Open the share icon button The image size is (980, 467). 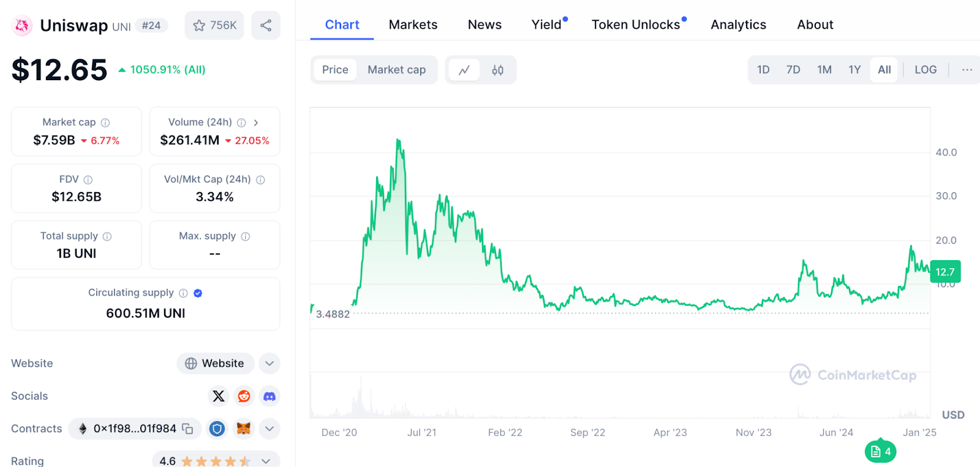pyautogui.click(x=266, y=26)
